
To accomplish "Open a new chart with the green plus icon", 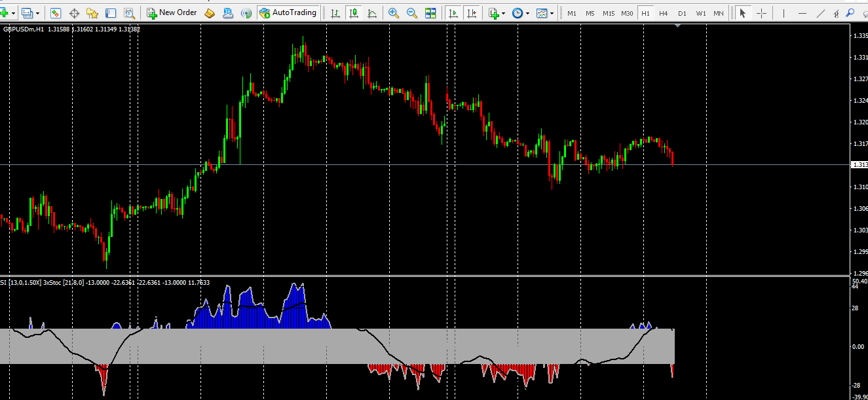I will tap(4, 12).
